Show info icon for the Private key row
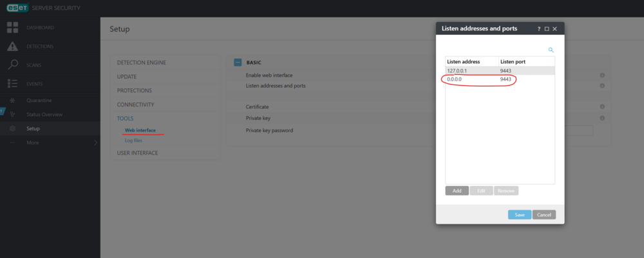Screen dimensions: 644x258 pos(602,117)
